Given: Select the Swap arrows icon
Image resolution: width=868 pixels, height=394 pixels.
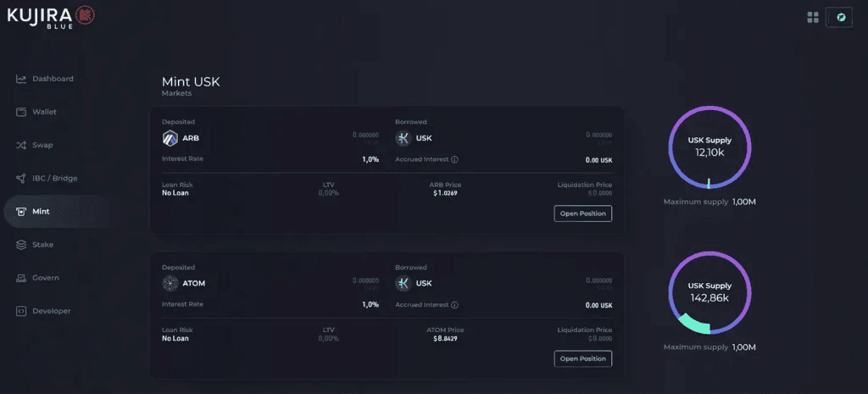Looking at the screenshot, I should [x=21, y=145].
